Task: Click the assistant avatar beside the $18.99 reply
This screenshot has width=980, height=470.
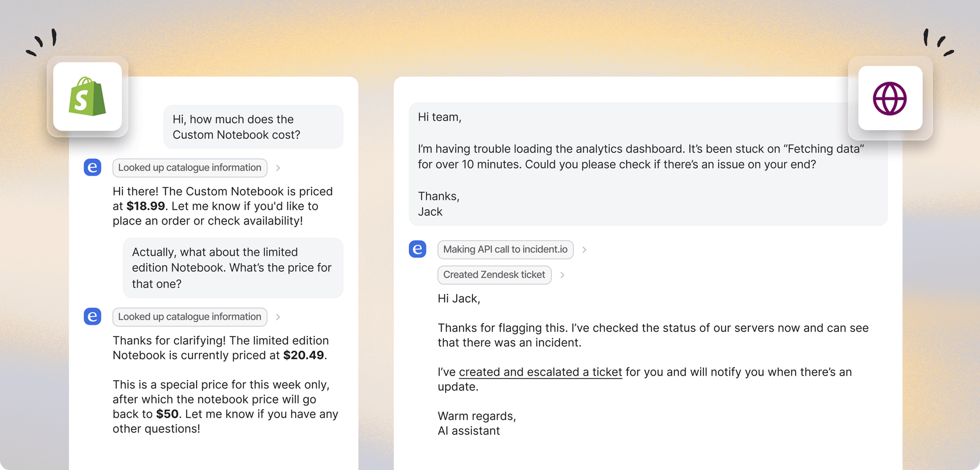Action: (x=93, y=167)
